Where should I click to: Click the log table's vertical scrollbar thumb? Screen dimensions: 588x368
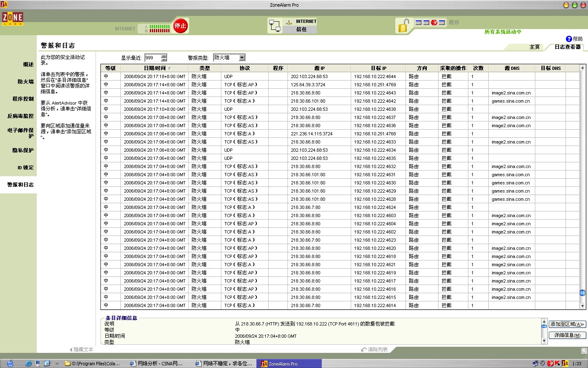pyautogui.click(x=582, y=293)
